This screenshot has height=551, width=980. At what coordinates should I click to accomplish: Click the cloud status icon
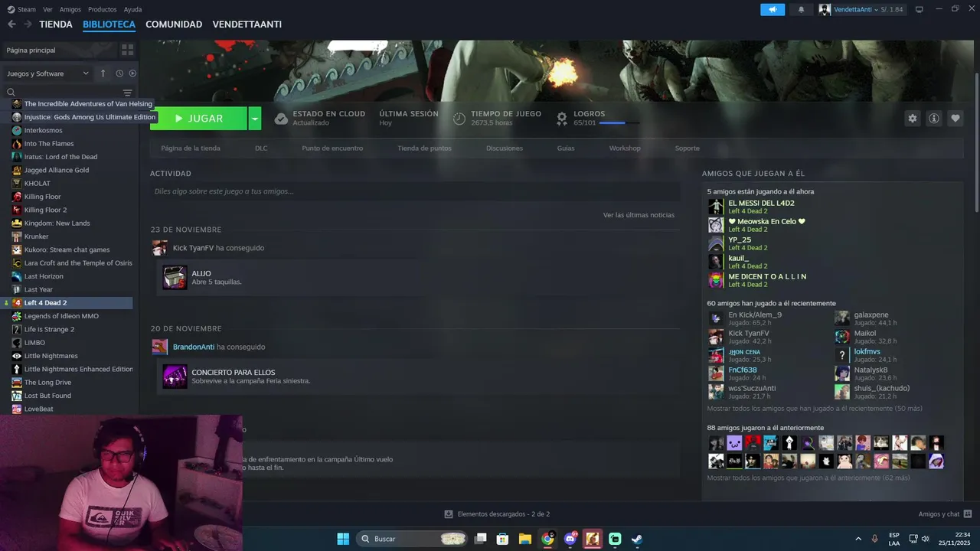pyautogui.click(x=281, y=119)
